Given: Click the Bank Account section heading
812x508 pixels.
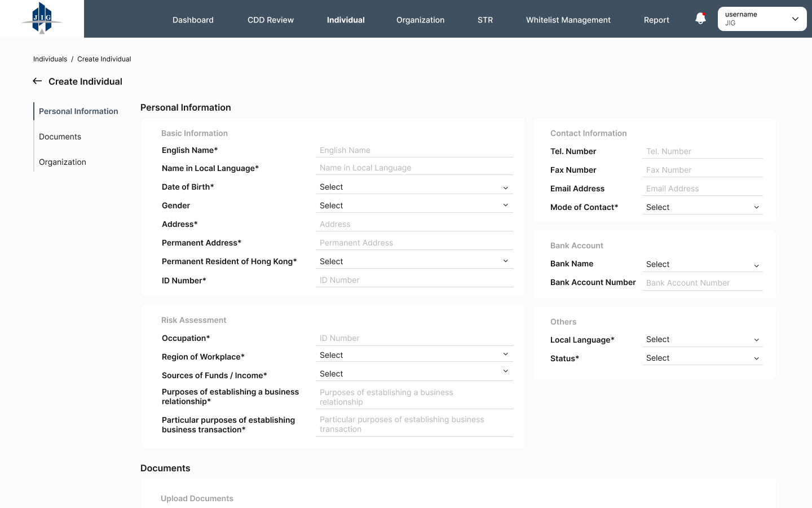Looking at the screenshot, I should 576,246.
